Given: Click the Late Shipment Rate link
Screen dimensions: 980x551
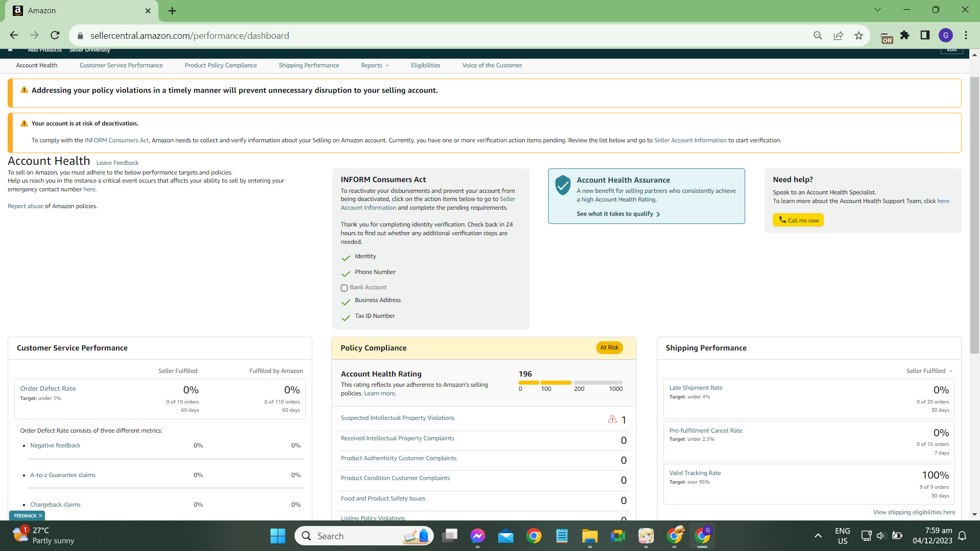Looking at the screenshot, I should (x=696, y=388).
